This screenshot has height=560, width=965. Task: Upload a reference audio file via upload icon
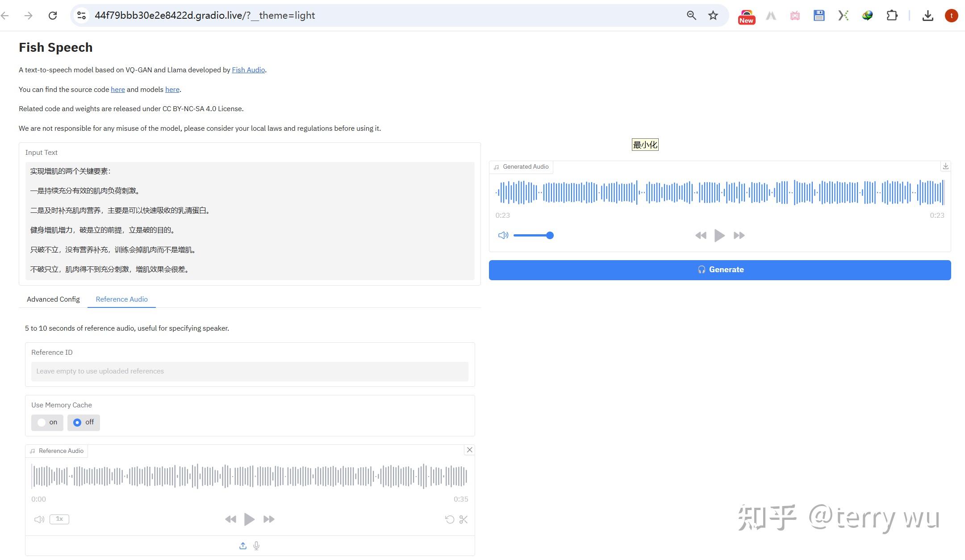point(242,545)
